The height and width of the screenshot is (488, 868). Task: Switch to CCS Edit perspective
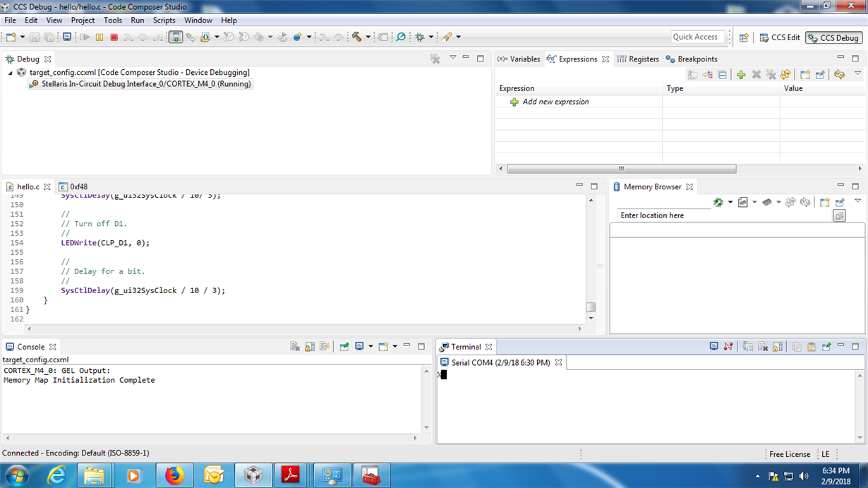coord(780,37)
